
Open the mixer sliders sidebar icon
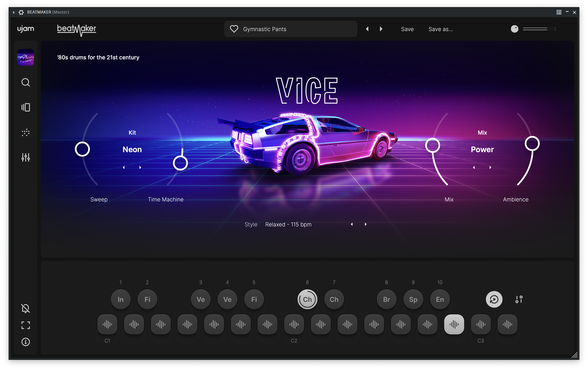pyautogui.click(x=26, y=158)
